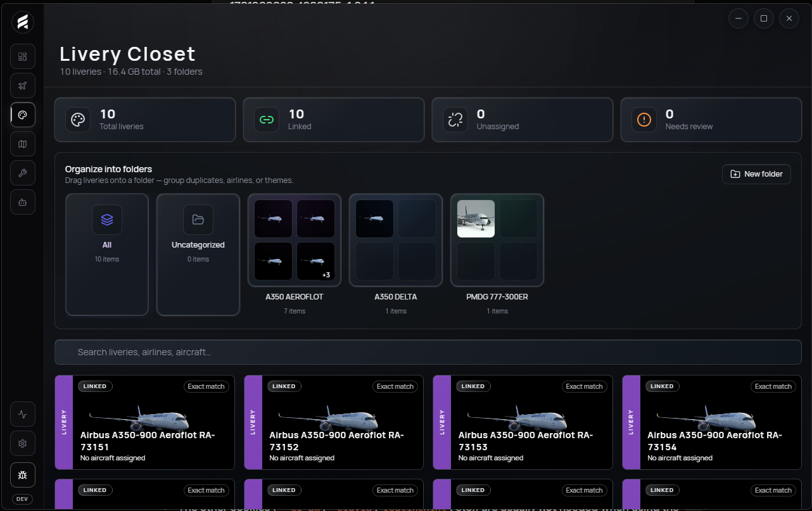Click purple LIVERY strip on RA-73152 card

[253, 422]
